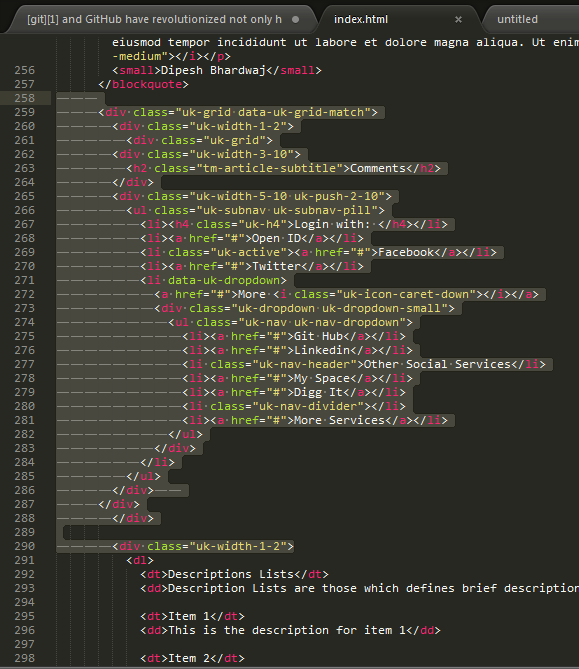Click line number 258 in gutter
The width and height of the screenshot is (579, 669).
25,98
